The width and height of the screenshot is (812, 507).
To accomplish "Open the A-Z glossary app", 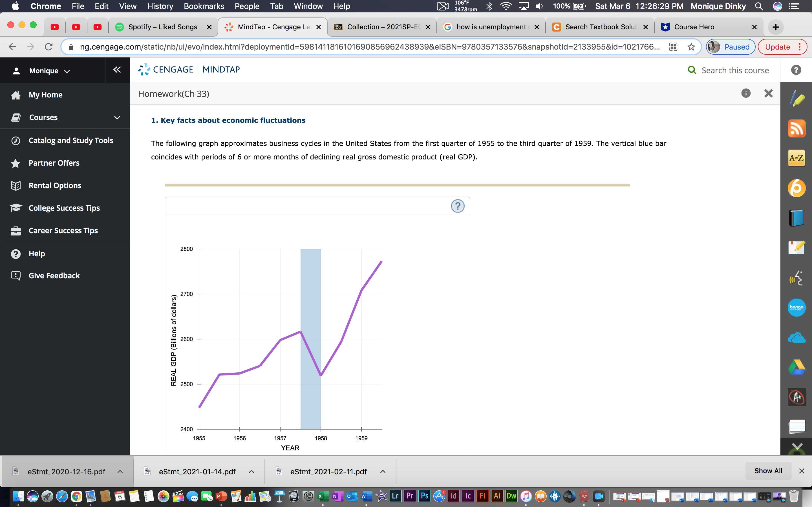I will tap(796, 158).
